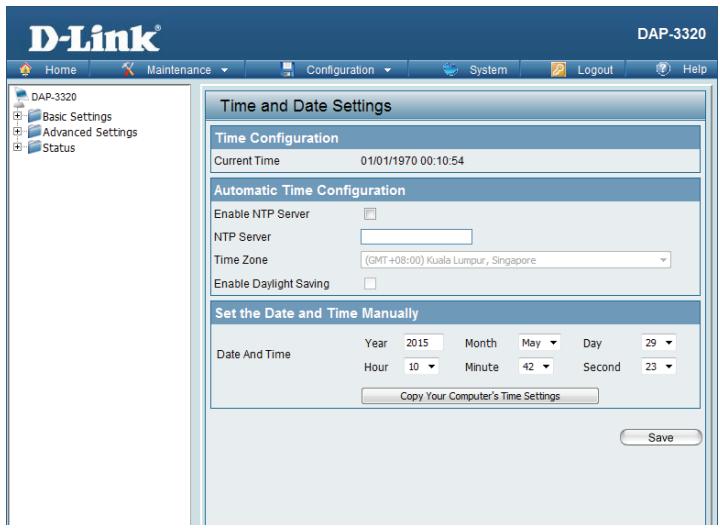Open the Minute dropdown showing 42
This screenshot has height=528, width=720.
coord(536,366)
